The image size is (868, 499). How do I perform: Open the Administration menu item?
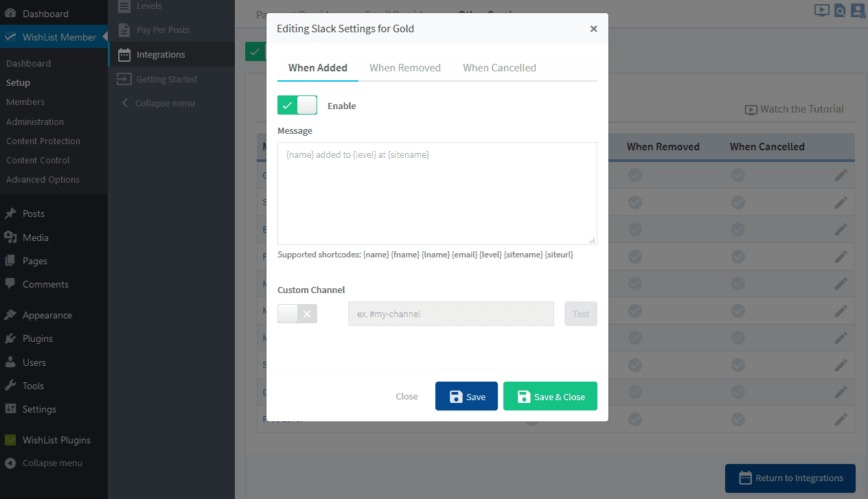[x=35, y=121]
